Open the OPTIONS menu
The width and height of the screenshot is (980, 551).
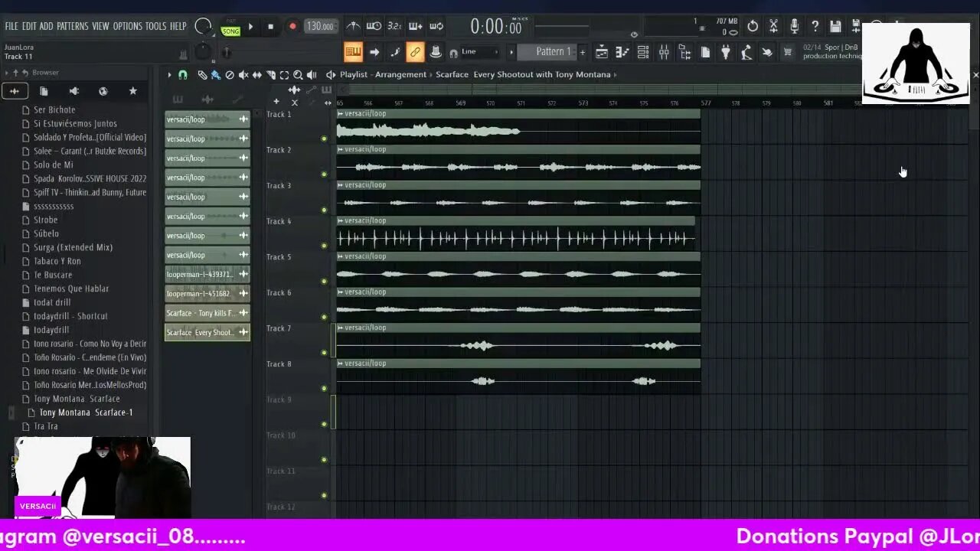point(128,26)
